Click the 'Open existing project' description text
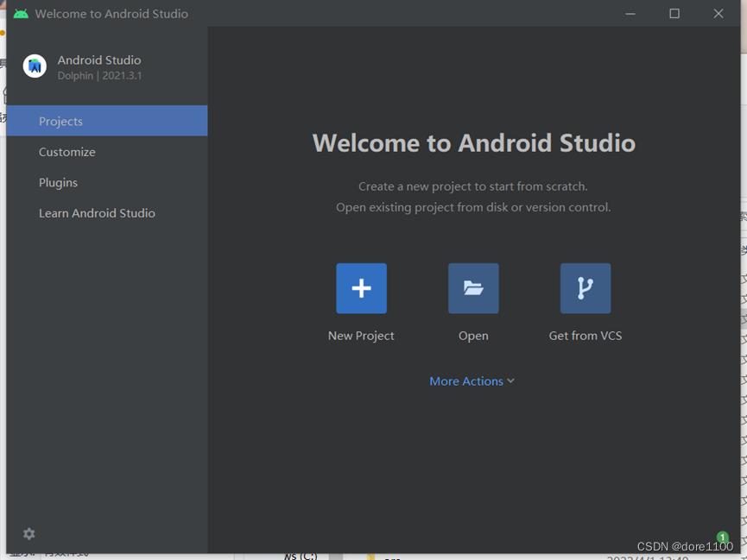 coord(473,208)
